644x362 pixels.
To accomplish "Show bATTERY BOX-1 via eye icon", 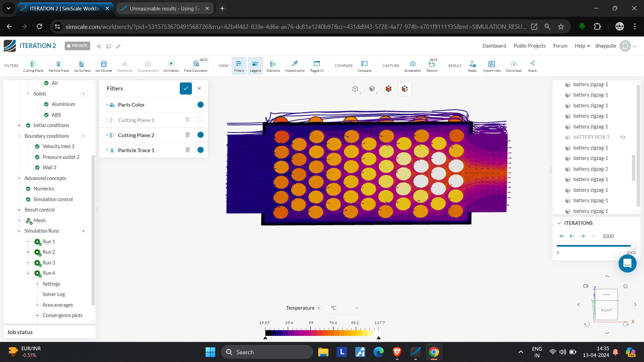I will tap(623, 137).
